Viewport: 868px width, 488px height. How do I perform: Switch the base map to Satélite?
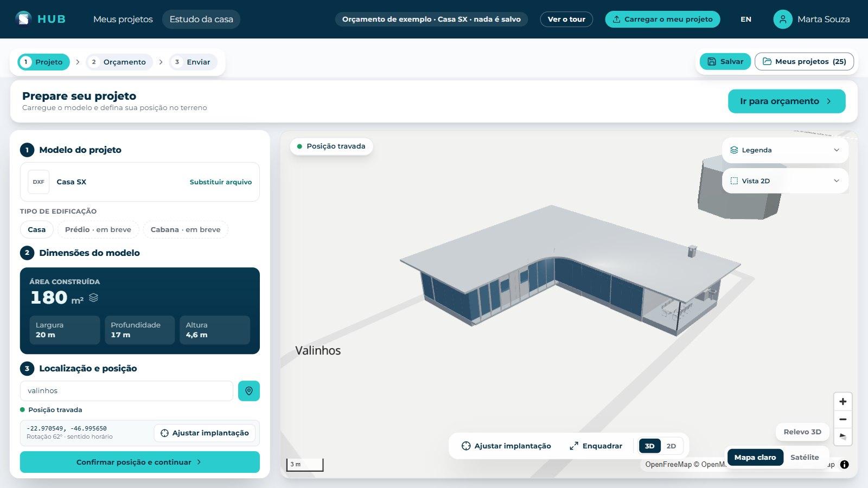805,458
